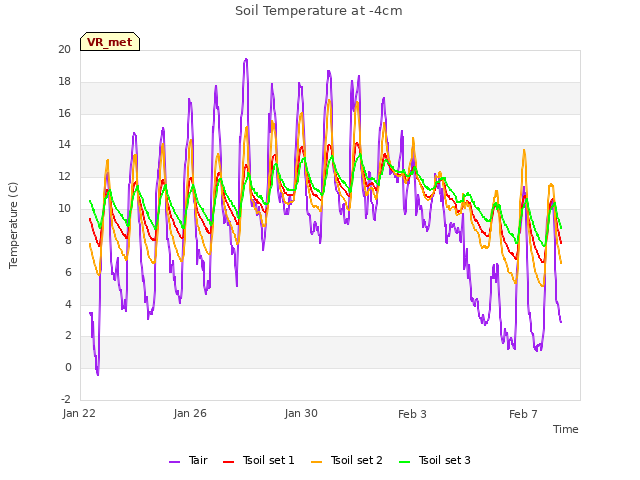
Task: Toggle the Tsoil set 2 legend entry
Action: (347, 460)
